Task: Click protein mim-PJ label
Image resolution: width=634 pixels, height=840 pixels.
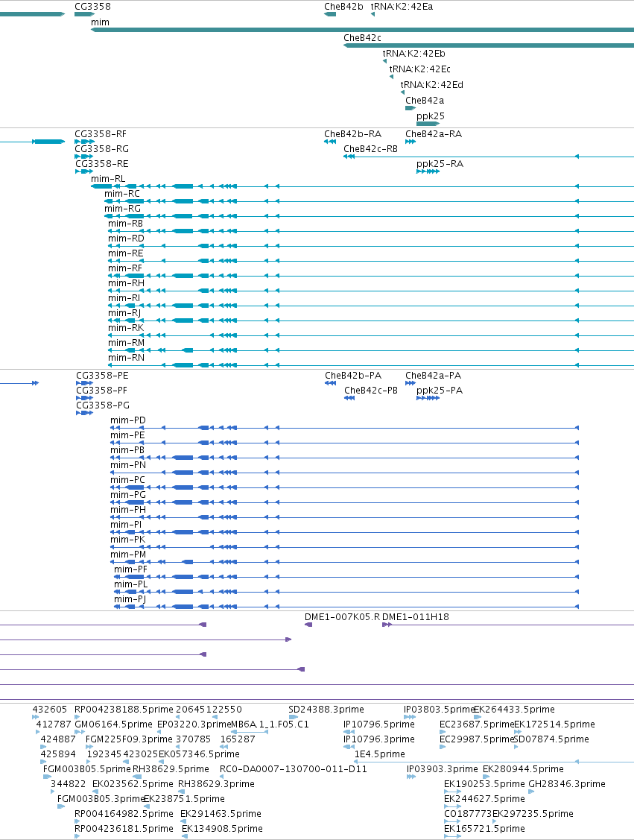Action: 130,599
